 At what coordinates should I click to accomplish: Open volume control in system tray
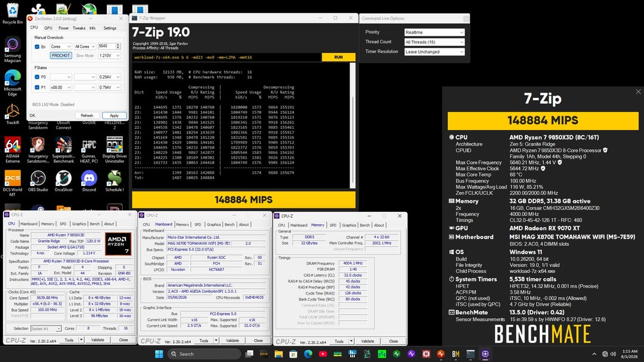tap(613, 354)
